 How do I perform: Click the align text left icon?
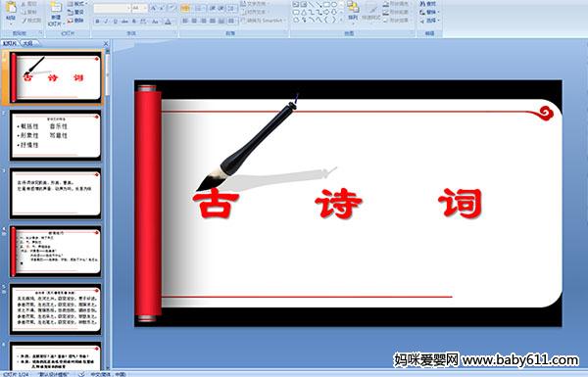(x=185, y=21)
